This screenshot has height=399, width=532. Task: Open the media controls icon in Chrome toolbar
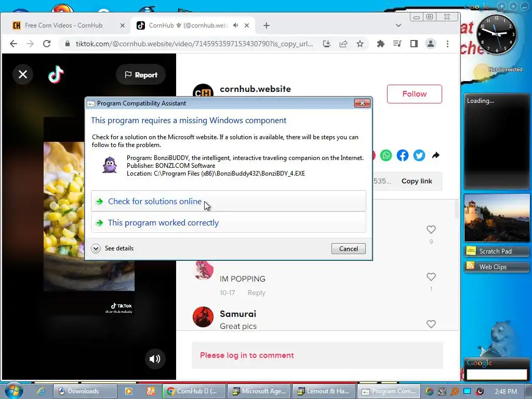[397, 44]
